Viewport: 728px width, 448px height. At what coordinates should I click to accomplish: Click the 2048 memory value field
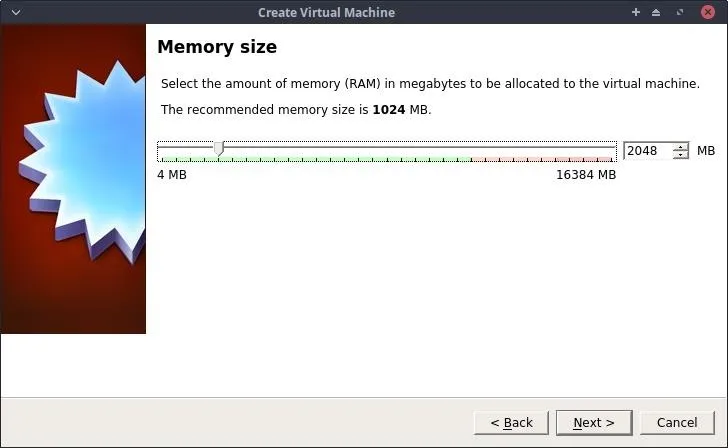point(648,151)
